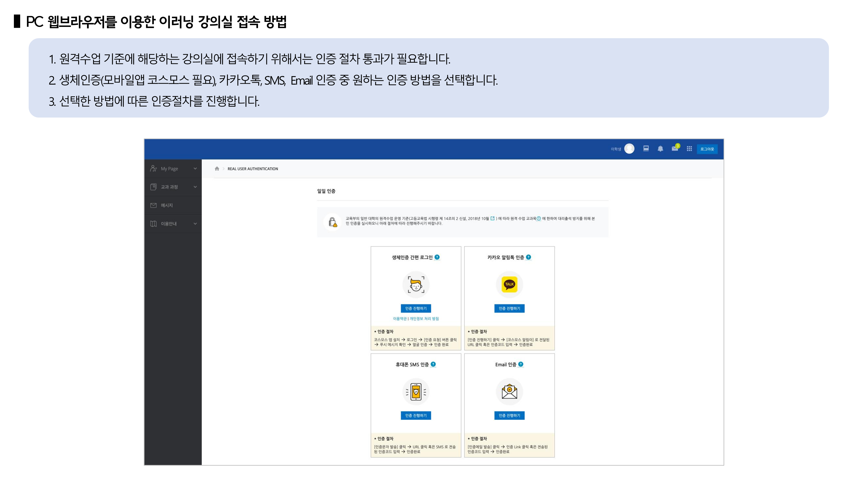Click help icon next to Email 인증
868x488 pixels.
[x=521, y=364]
